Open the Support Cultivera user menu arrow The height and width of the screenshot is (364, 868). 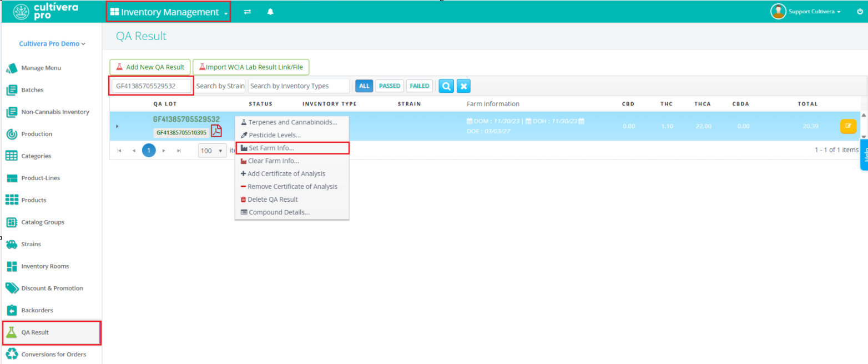coord(839,12)
